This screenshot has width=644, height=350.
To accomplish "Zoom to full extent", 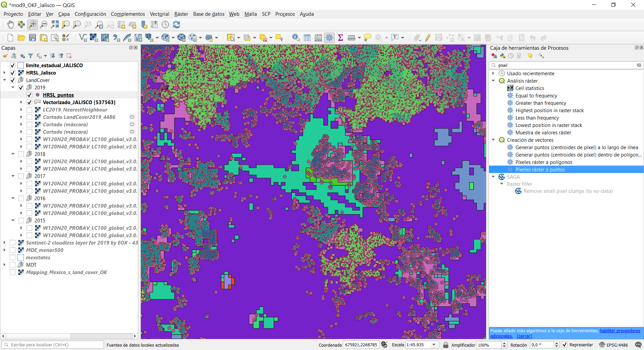I will (x=55, y=25).
